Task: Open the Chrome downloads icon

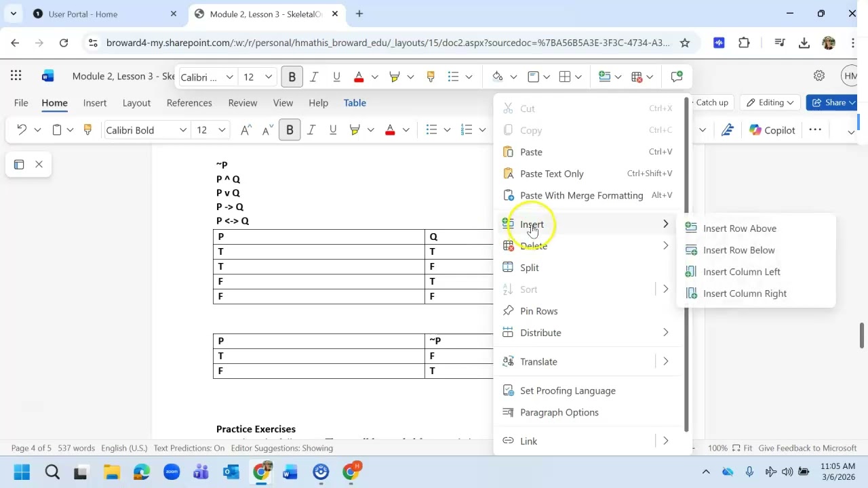Action: (x=804, y=43)
